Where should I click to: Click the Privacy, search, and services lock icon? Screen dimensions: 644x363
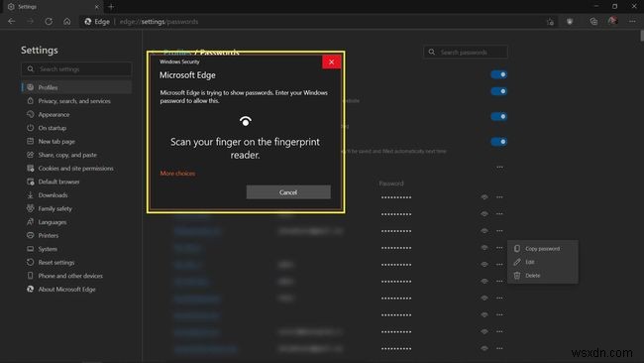tap(30, 101)
